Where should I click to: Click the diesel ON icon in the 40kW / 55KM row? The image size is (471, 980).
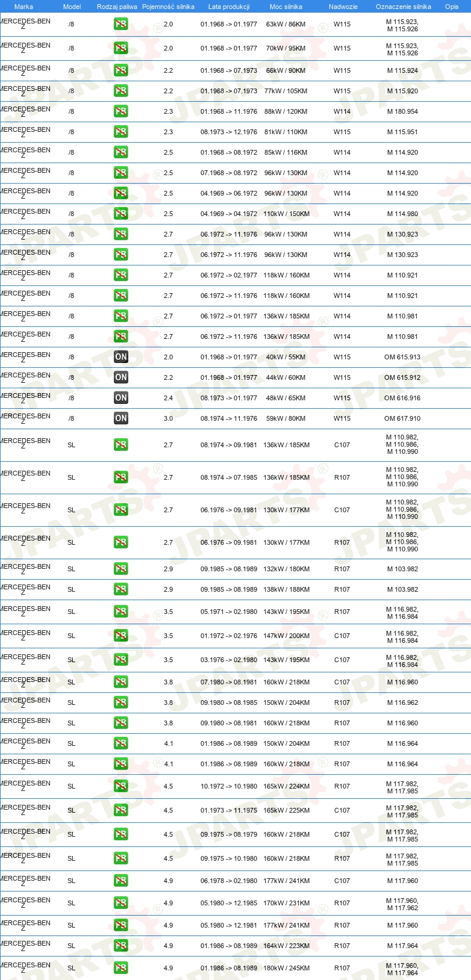[x=121, y=358]
